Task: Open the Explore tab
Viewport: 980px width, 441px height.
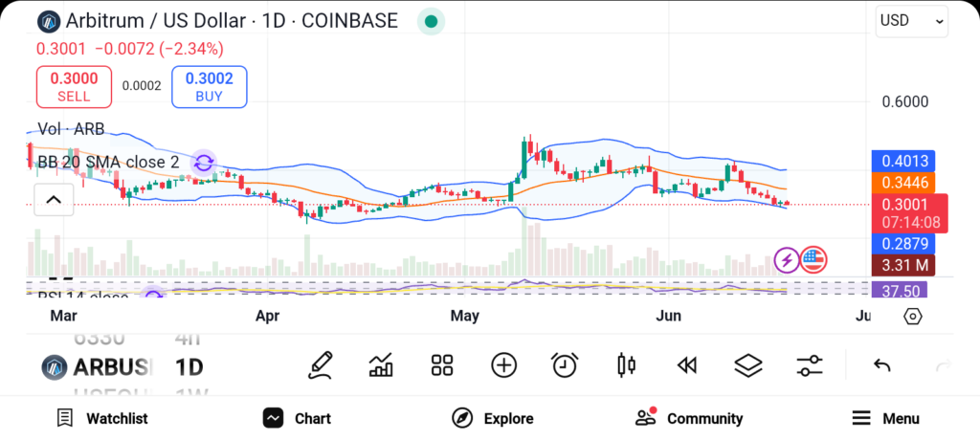Action: pos(493,418)
